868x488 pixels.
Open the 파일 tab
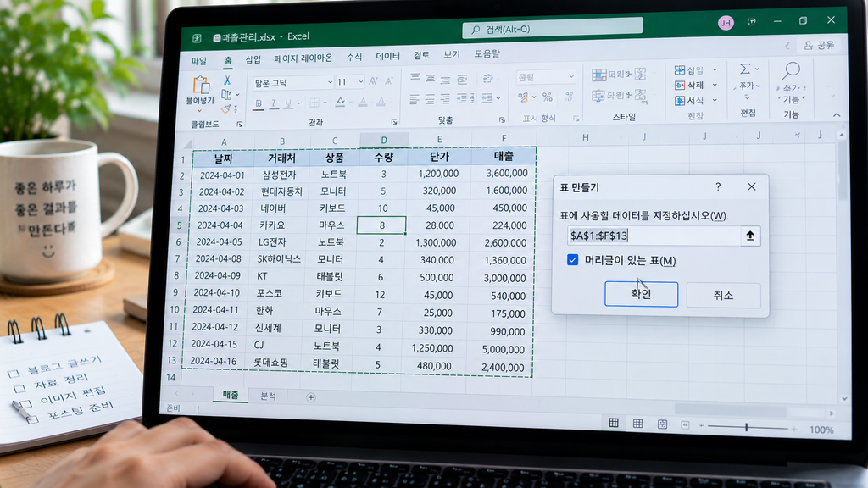[198, 61]
